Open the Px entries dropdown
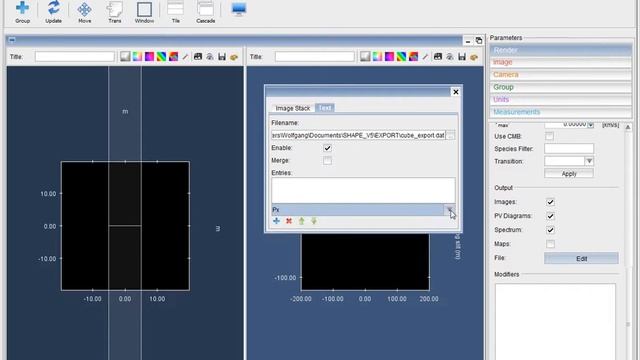This screenshot has height=360, width=640. (449, 210)
